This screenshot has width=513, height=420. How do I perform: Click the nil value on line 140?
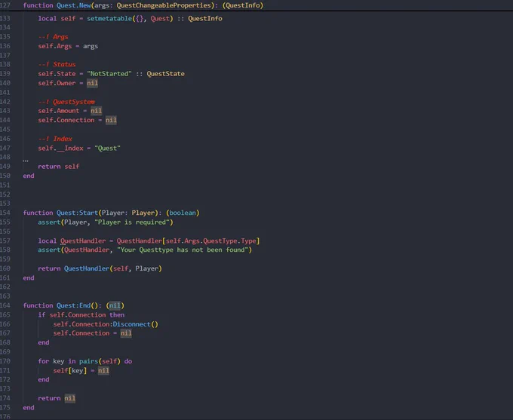[92, 83]
